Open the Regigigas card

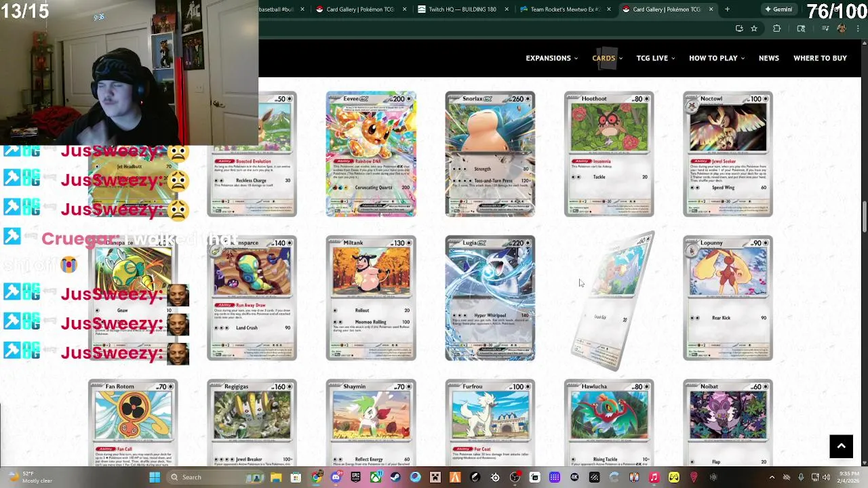coord(252,422)
